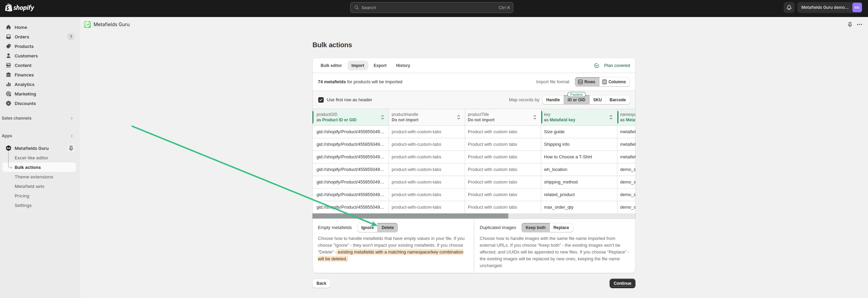Click the table horizontal scrollbar
This screenshot has width=868, height=298.
[x=410, y=216]
